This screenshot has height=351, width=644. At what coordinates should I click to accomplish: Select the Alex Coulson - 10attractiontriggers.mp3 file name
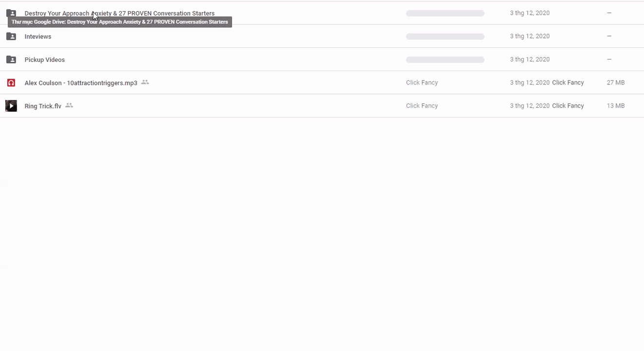(x=81, y=83)
